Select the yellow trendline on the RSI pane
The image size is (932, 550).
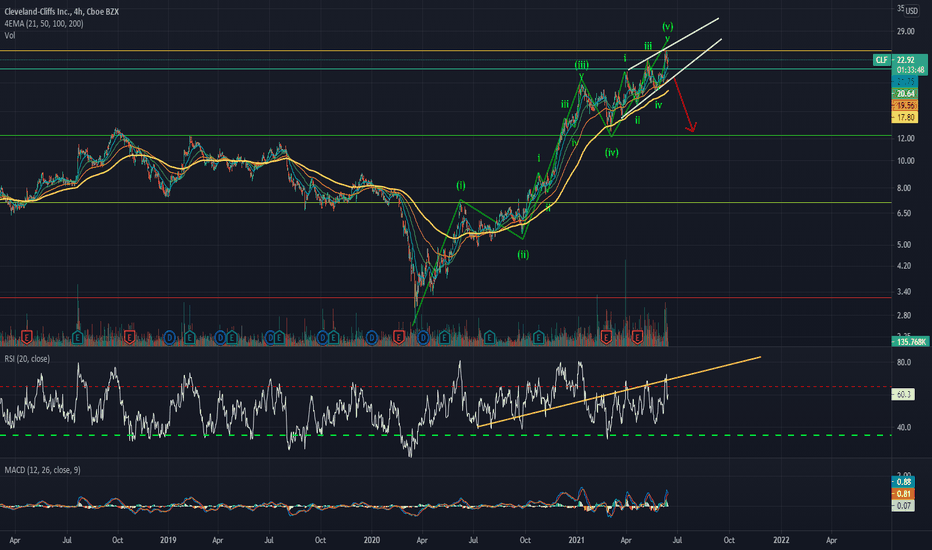[x=619, y=392]
